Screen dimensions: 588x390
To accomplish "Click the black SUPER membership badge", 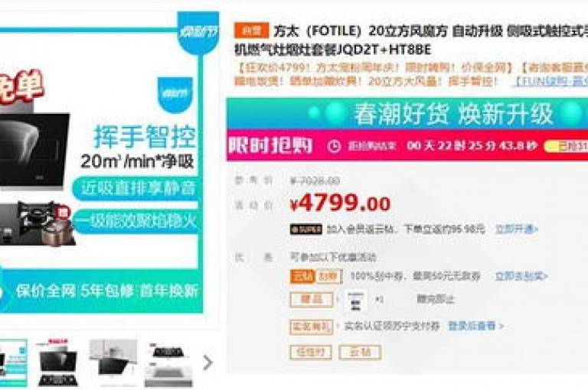I will [x=305, y=229].
